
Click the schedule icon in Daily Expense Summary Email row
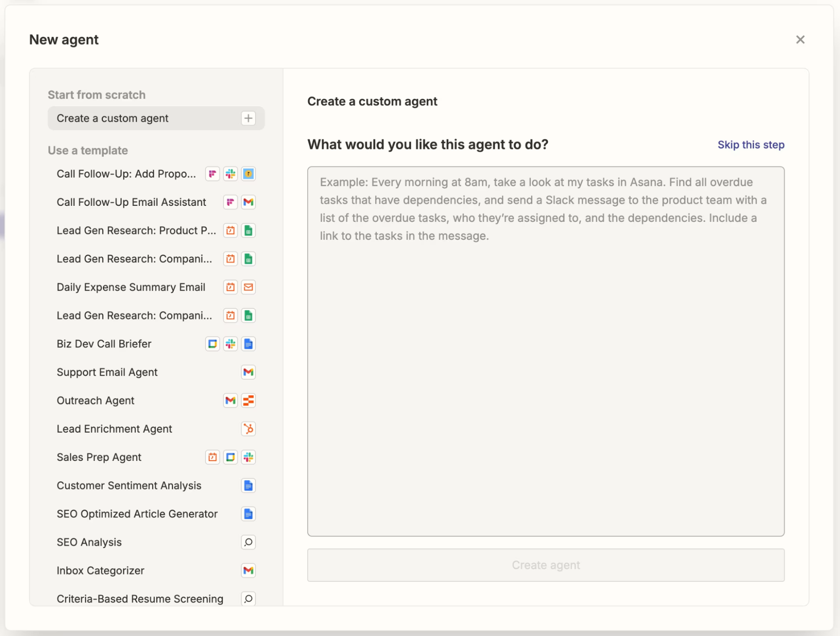pyautogui.click(x=230, y=287)
